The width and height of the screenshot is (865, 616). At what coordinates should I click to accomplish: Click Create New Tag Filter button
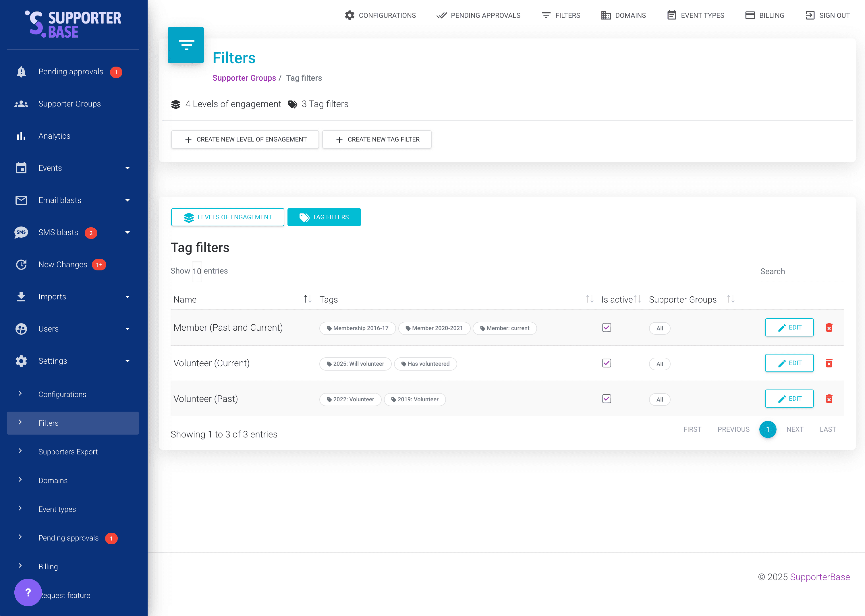point(377,140)
